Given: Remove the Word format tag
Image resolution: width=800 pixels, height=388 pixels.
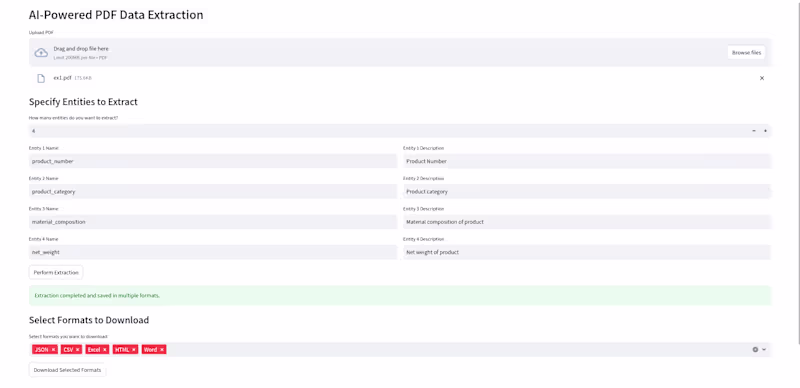Looking at the screenshot, I should [x=162, y=350].
